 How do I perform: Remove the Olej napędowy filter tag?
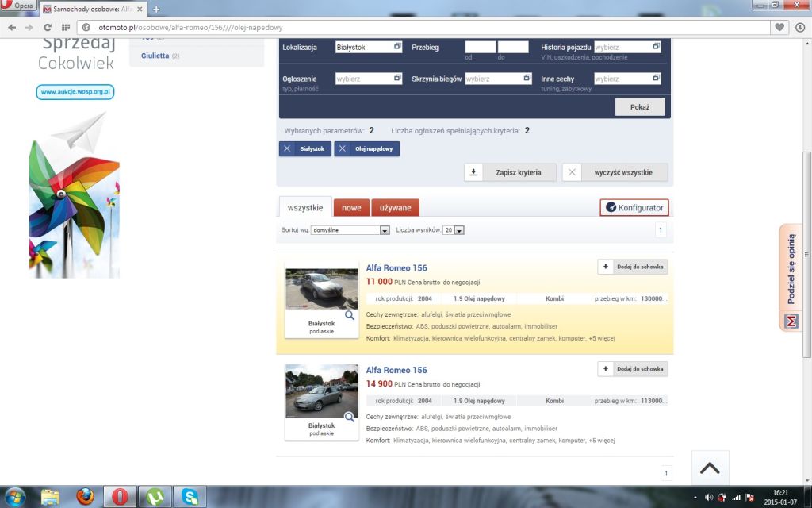pyautogui.click(x=343, y=148)
